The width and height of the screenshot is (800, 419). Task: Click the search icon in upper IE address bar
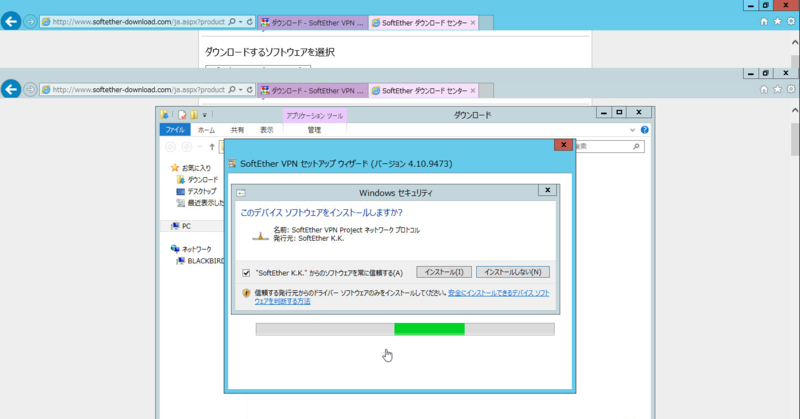(232, 22)
